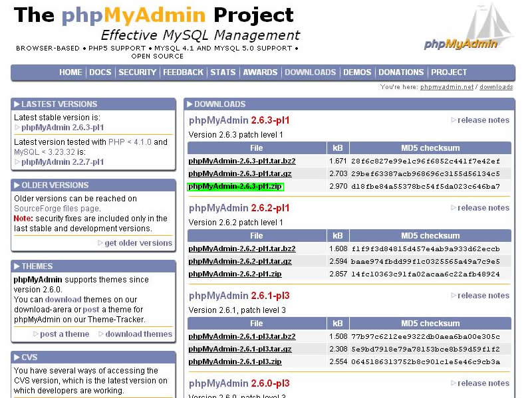Click the get older versions link
This screenshot has width=532, height=398.
(138, 243)
